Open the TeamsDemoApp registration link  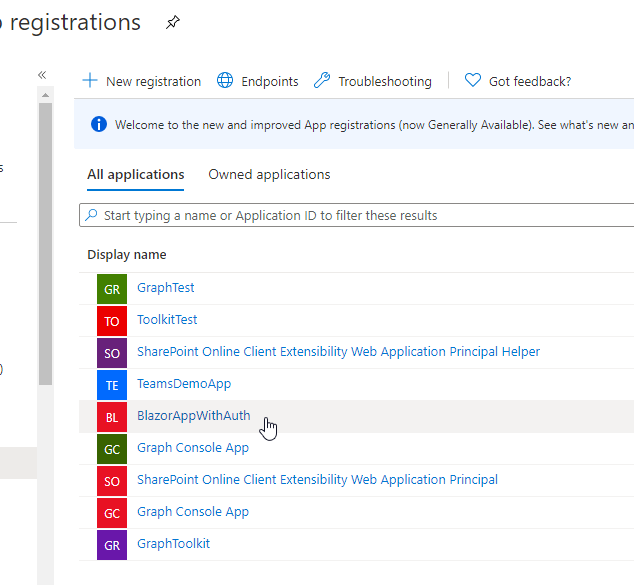pos(184,384)
